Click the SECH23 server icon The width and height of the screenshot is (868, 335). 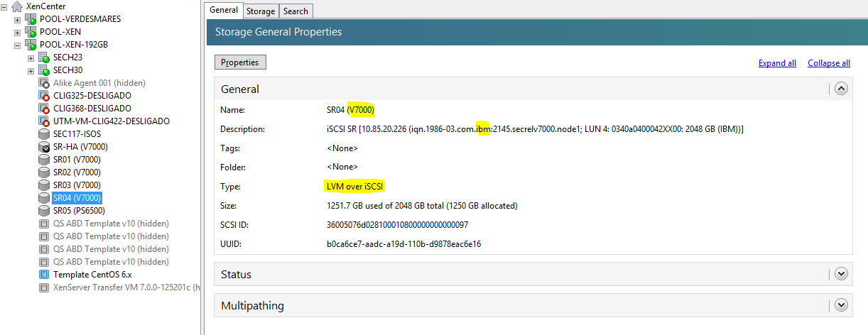tap(44, 57)
